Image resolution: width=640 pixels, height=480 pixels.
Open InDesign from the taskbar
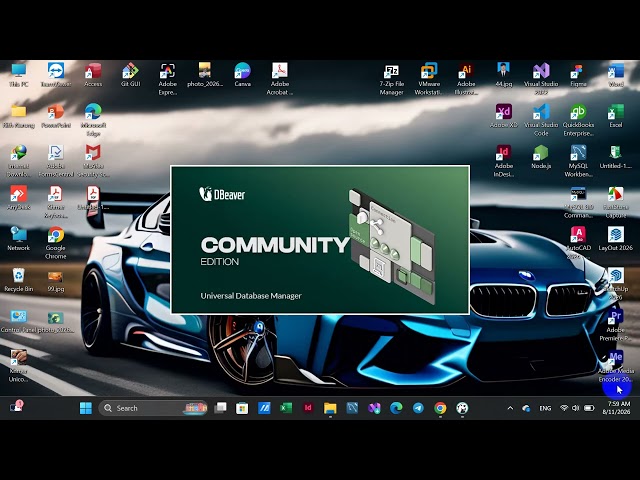pyautogui.click(x=308, y=408)
